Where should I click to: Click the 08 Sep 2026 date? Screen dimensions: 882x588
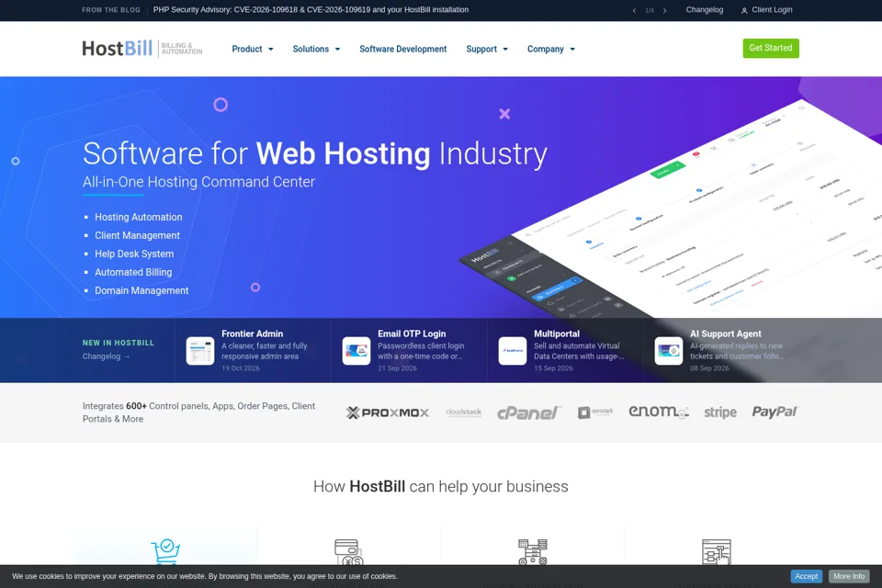(709, 368)
